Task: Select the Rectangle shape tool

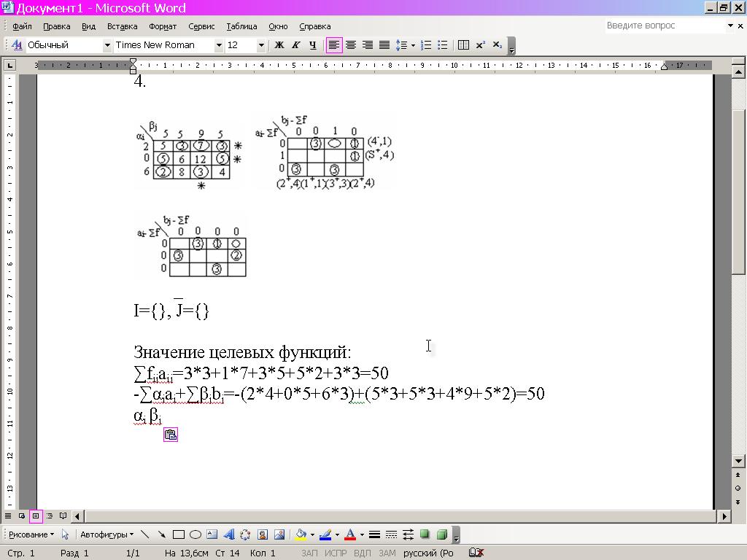Action: [178, 534]
